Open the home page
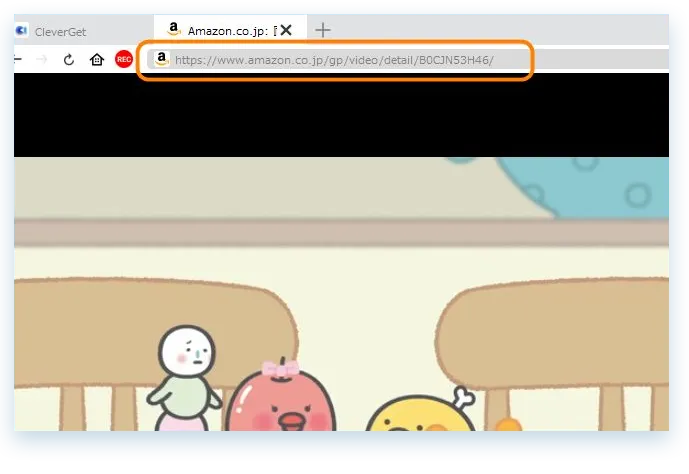The width and height of the screenshot is (689, 474). tap(97, 59)
